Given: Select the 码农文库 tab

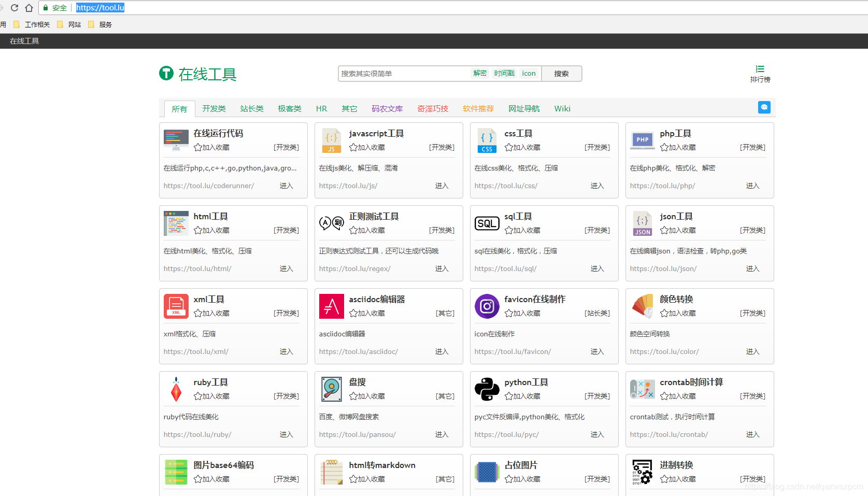Looking at the screenshot, I should tap(387, 108).
